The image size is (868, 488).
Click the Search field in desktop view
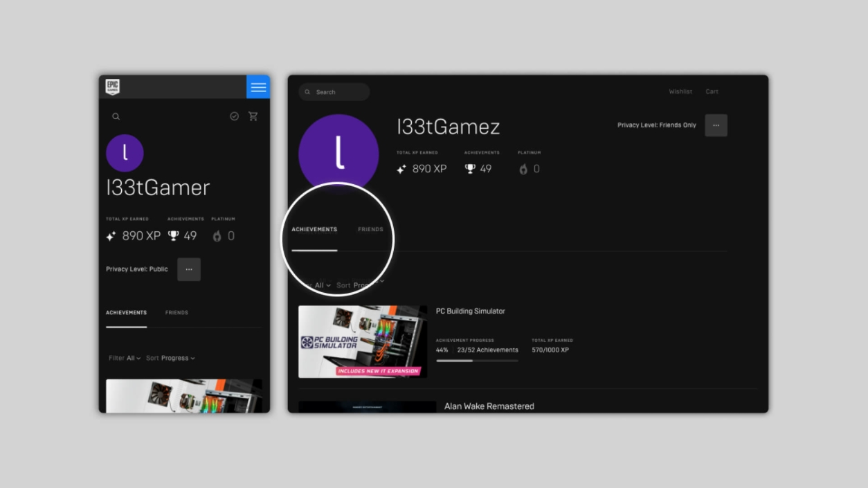pos(334,92)
